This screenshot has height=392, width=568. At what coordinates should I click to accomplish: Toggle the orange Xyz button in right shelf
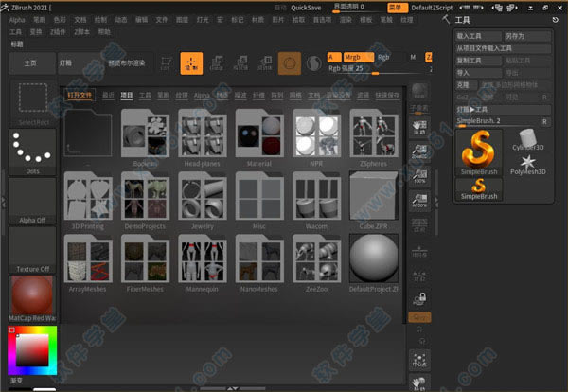419,317
